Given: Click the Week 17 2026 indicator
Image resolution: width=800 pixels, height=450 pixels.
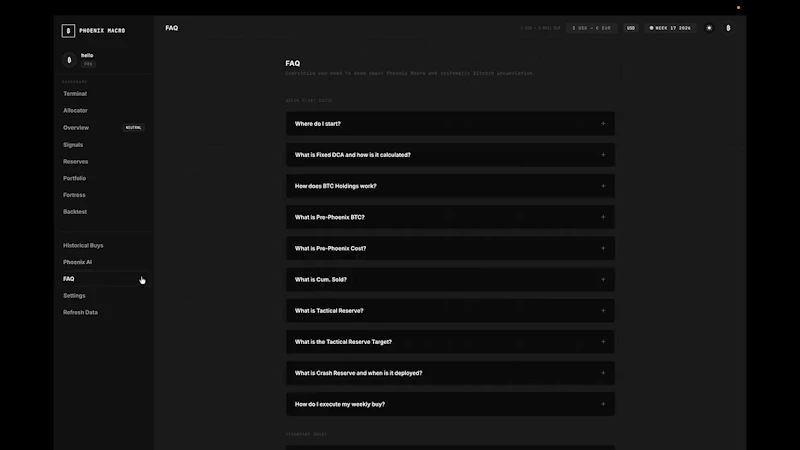Looking at the screenshot, I should [670, 28].
